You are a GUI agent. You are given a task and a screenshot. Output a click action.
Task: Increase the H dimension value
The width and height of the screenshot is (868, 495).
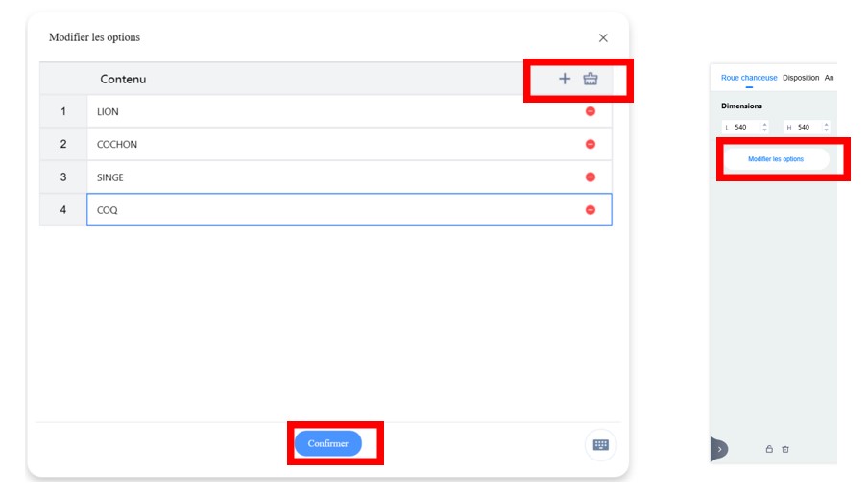pos(826,125)
